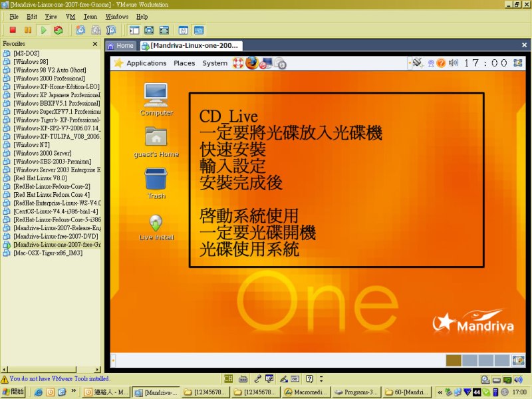Open the Snapshot Manager icon
The width and height of the screenshot is (532, 399).
(x=111, y=30)
